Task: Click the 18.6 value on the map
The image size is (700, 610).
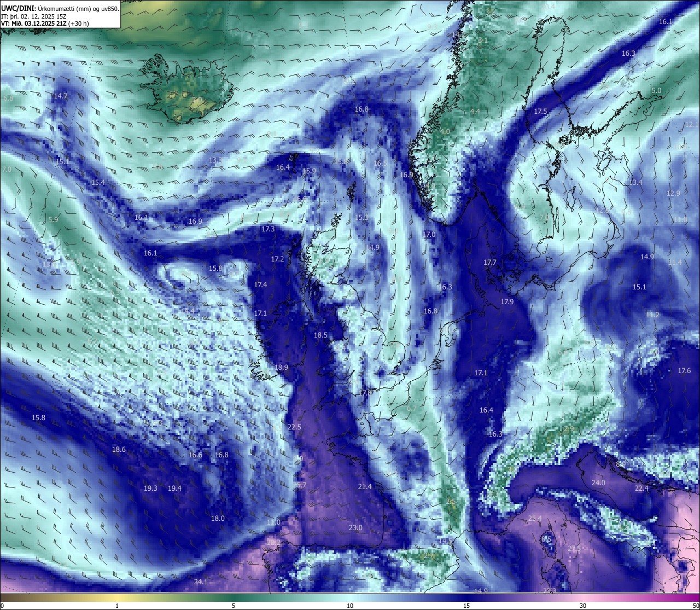Action: click(119, 449)
